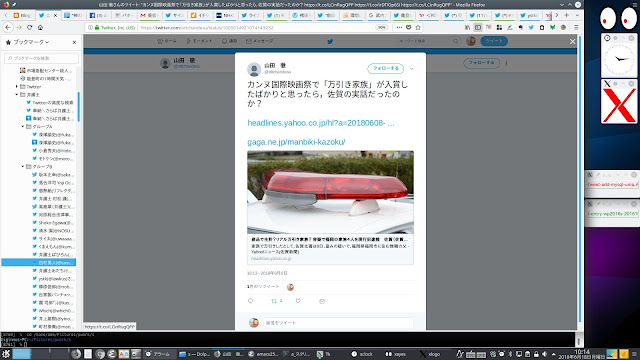Open page actions three-dots menu
This screenshot has height=360, width=640.
[x=399, y=27]
